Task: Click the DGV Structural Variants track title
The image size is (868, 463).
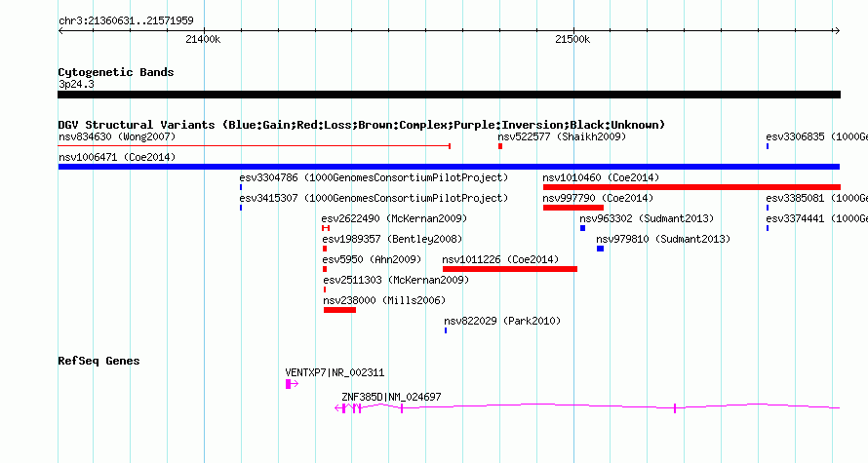Action: [x=361, y=125]
